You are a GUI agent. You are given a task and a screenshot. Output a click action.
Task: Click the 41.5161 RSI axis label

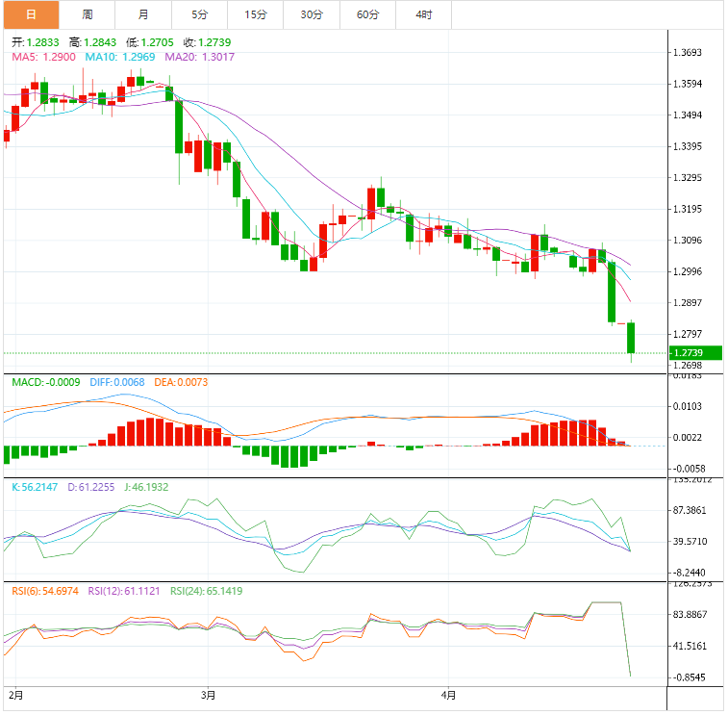click(x=690, y=647)
